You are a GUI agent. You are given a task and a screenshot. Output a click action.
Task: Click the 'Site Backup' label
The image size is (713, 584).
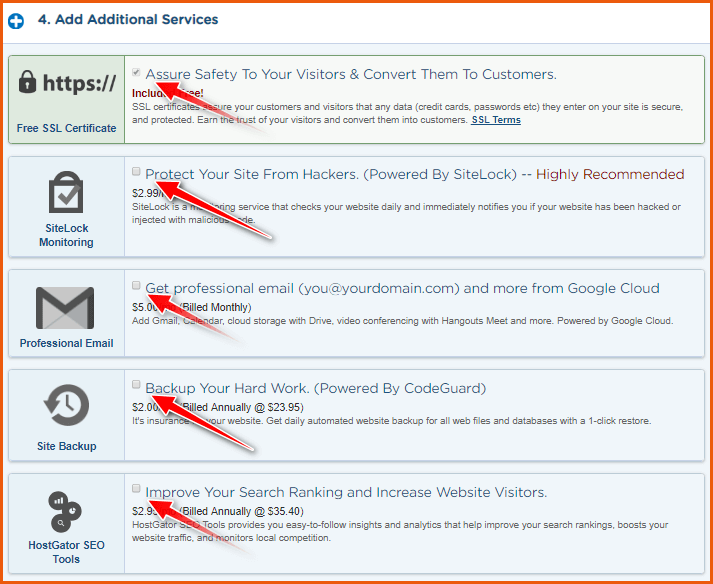(x=67, y=446)
